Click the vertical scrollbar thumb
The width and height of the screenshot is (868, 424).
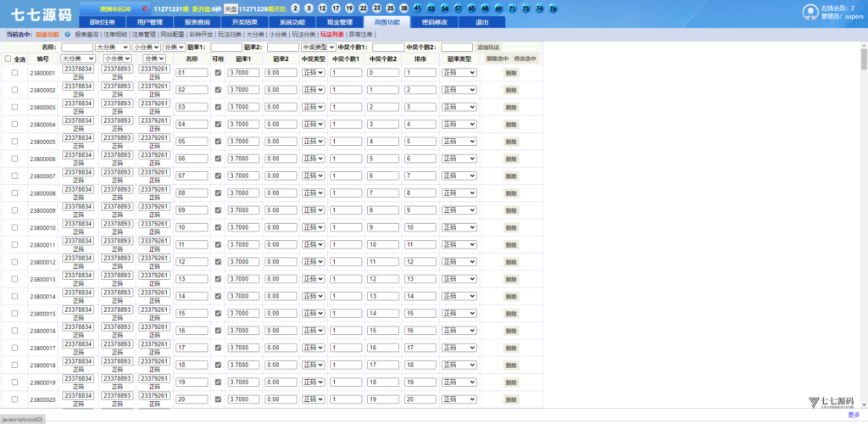864,59
